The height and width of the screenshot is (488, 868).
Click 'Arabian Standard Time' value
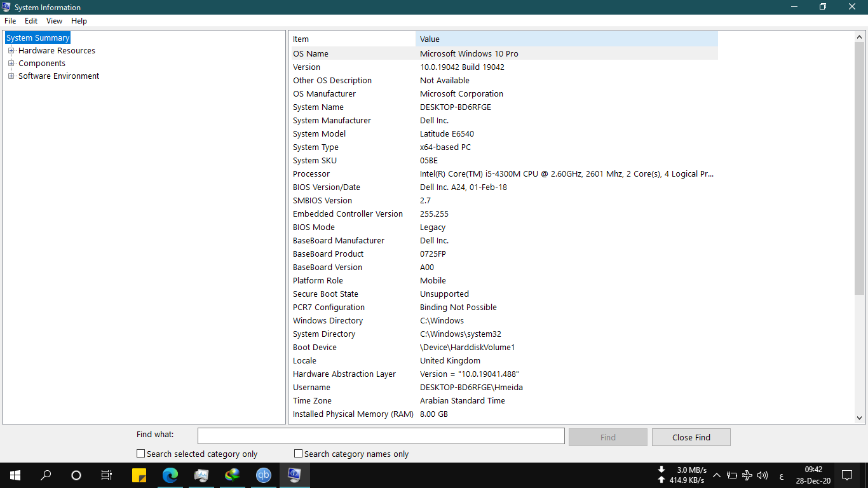(x=463, y=401)
